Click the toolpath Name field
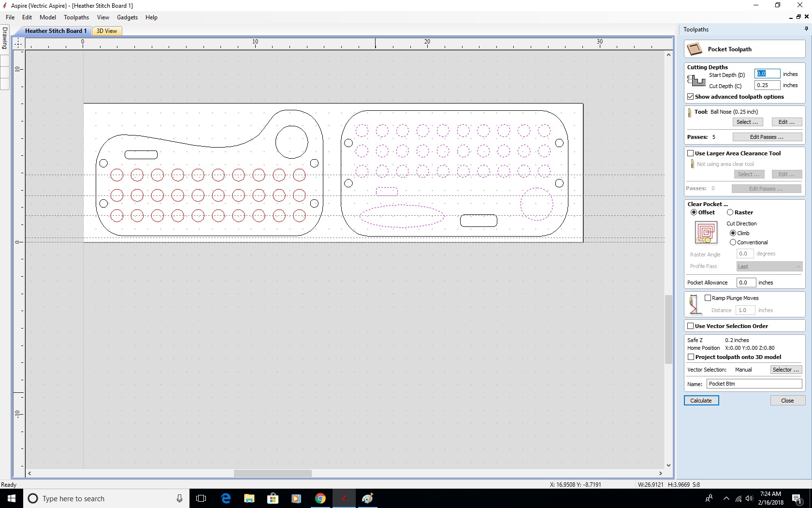Screen dimensions: 812x508 coord(754,384)
